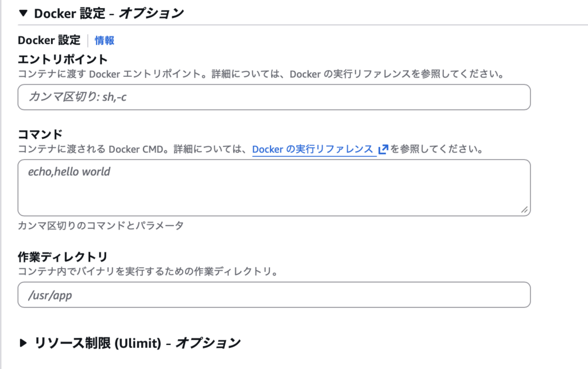Select the 作業ディレクトリ input box
Screen dimensions: 588x369
coord(274,294)
